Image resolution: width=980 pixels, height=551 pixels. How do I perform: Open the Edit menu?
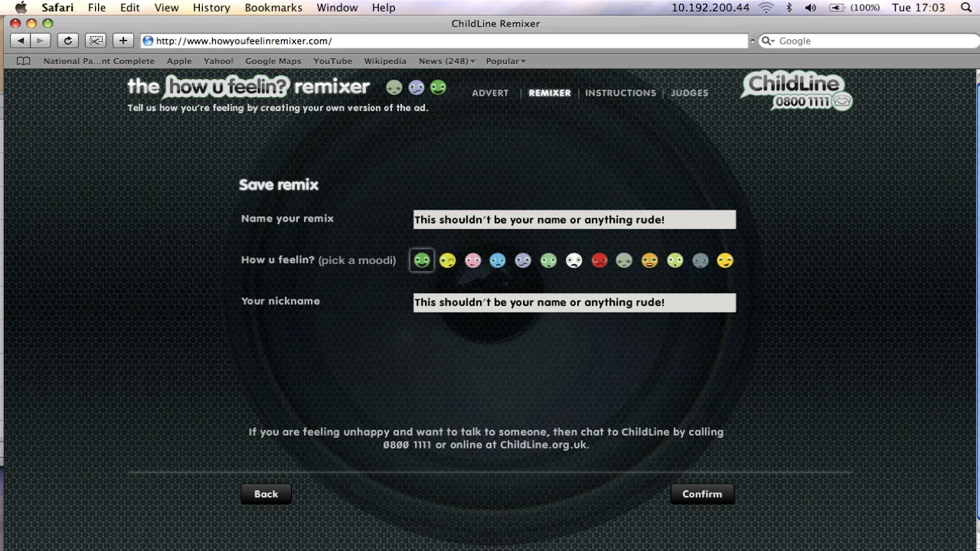[x=130, y=8]
